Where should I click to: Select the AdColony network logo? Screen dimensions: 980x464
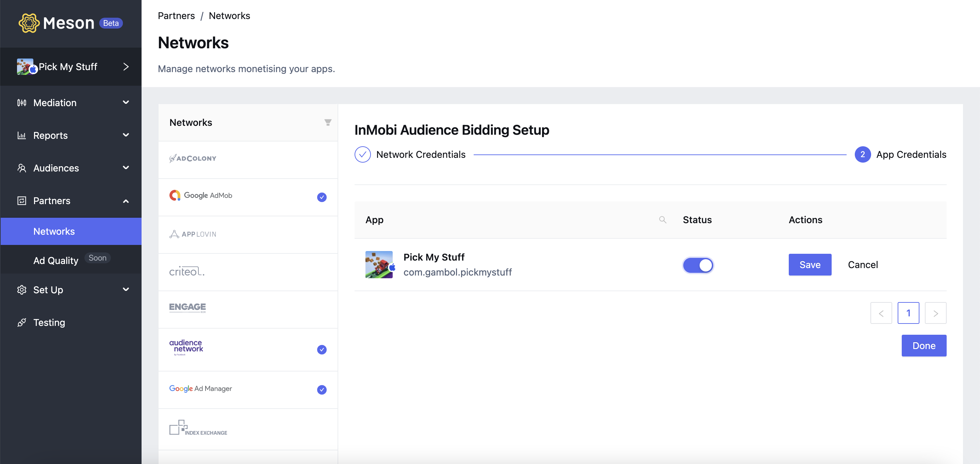[x=193, y=158]
